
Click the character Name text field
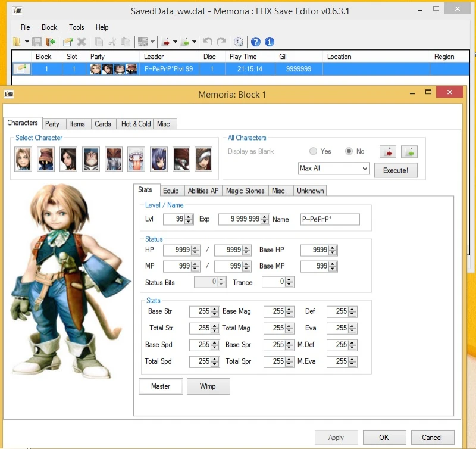(x=330, y=219)
